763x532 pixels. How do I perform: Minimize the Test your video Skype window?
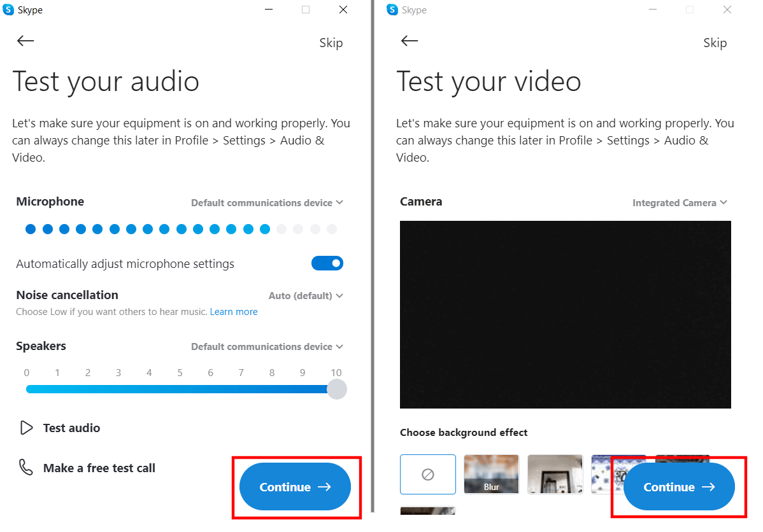pos(653,10)
